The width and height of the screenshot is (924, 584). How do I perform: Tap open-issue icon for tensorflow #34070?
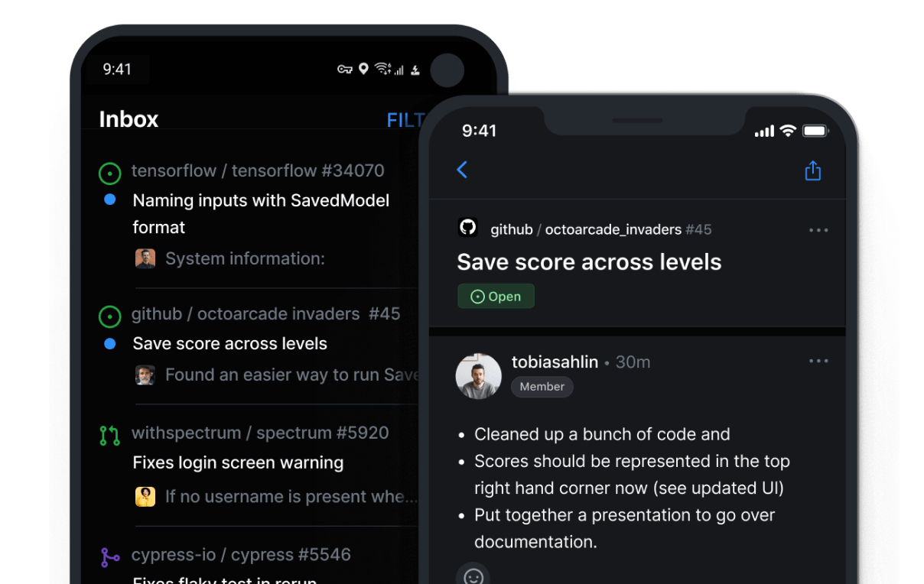[110, 174]
